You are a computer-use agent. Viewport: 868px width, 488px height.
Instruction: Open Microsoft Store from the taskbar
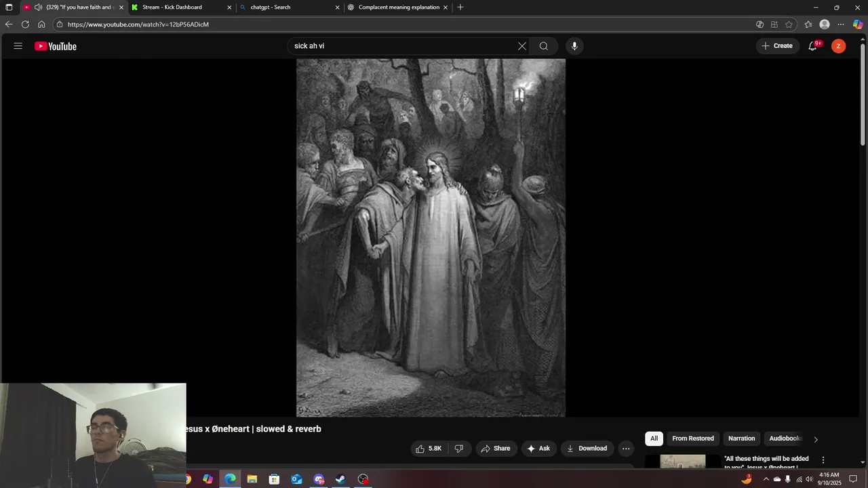(274, 479)
